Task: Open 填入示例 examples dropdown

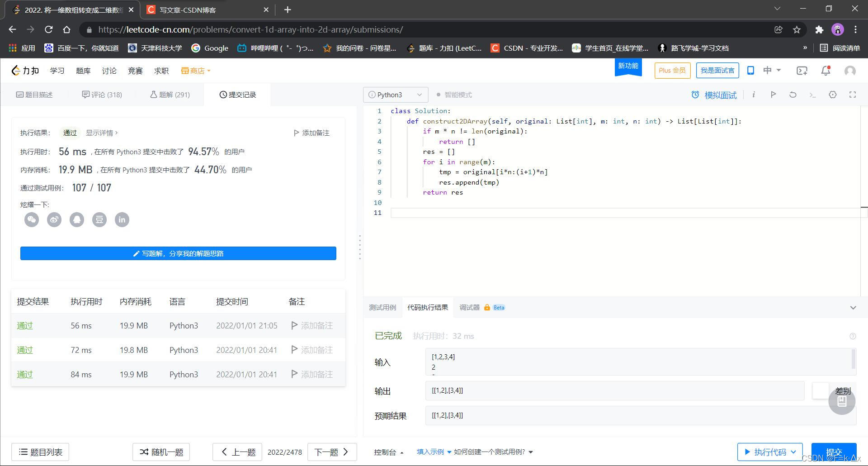Action: pyautogui.click(x=434, y=452)
